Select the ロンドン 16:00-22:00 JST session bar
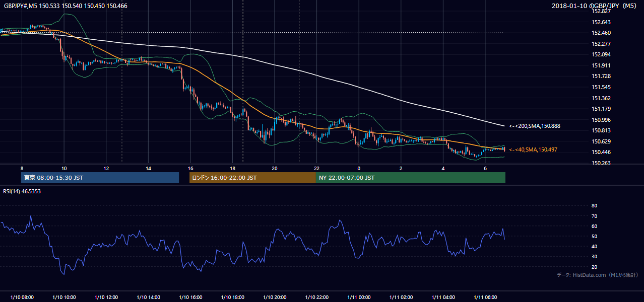The image size is (644, 302). coord(252,178)
